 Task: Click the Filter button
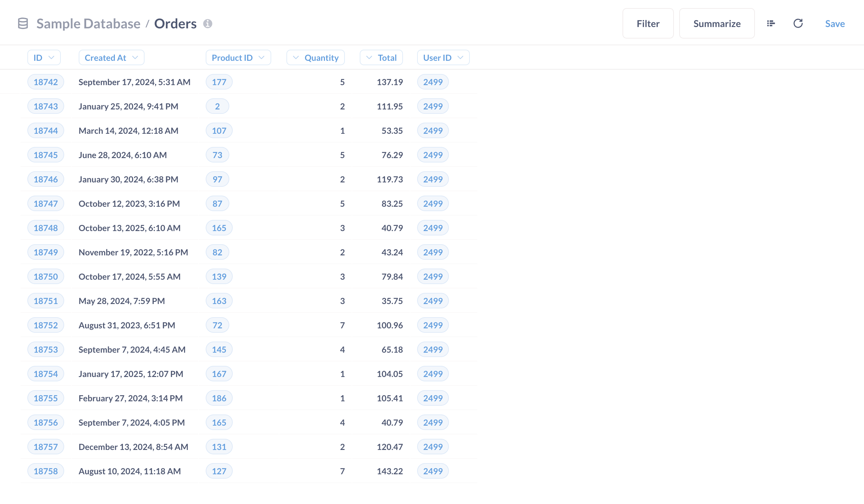pos(647,23)
